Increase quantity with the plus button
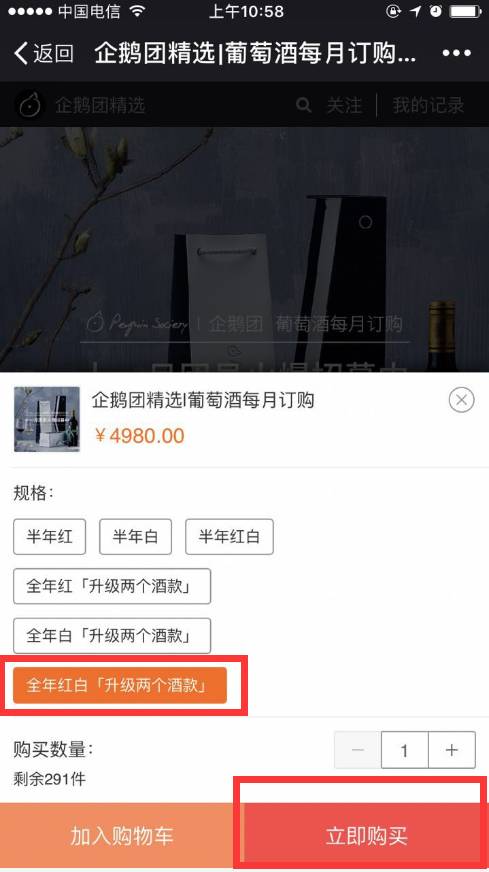This screenshot has height=872, width=489. (x=452, y=750)
